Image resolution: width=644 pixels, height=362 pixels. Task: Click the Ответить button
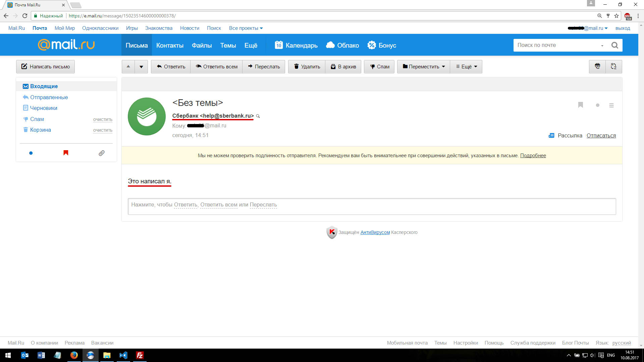click(171, 67)
